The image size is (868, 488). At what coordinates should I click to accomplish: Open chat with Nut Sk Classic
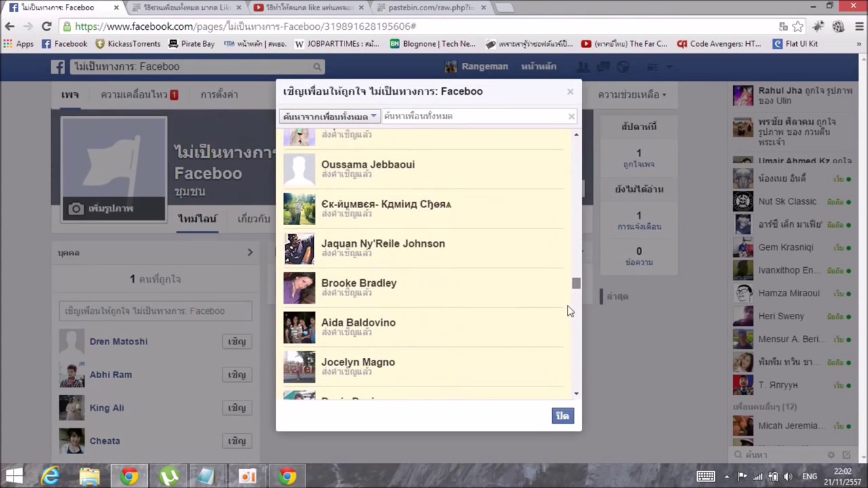click(x=793, y=201)
